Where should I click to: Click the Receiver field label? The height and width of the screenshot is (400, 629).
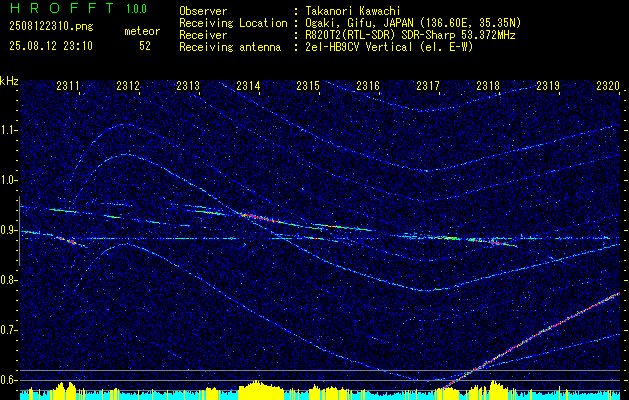tap(203, 35)
